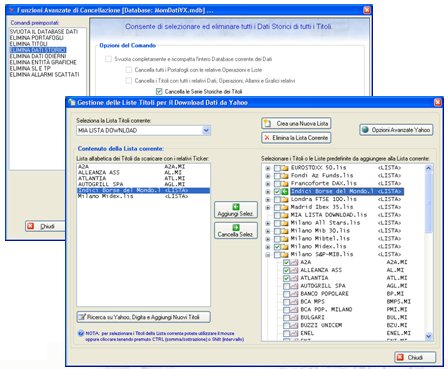Click the green arrow icon on Aggiungi Selez.

tap(236, 207)
